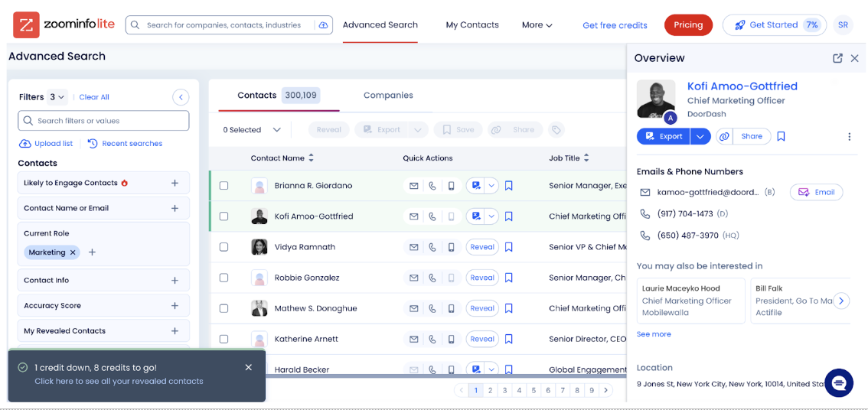868x413 pixels.
Task: Bookmark Vidya Ramnath contact
Action: [x=509, y=247]
